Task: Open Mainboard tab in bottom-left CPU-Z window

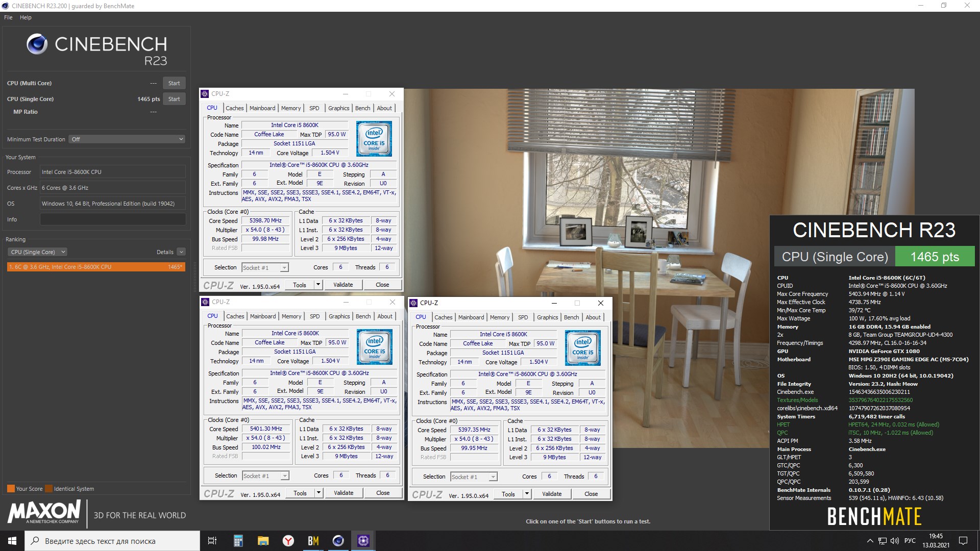Action: click(263, 316)
